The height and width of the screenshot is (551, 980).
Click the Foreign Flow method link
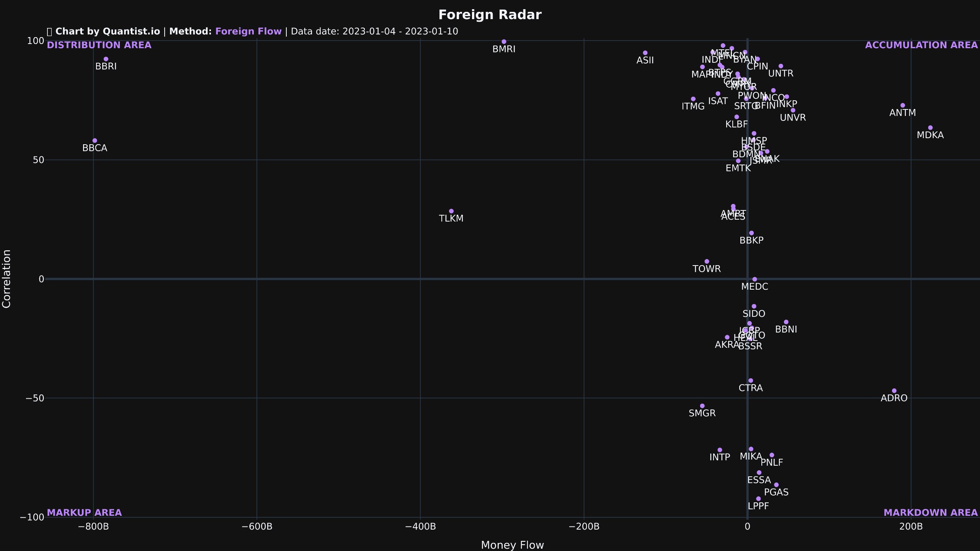[x=248, y=31]
